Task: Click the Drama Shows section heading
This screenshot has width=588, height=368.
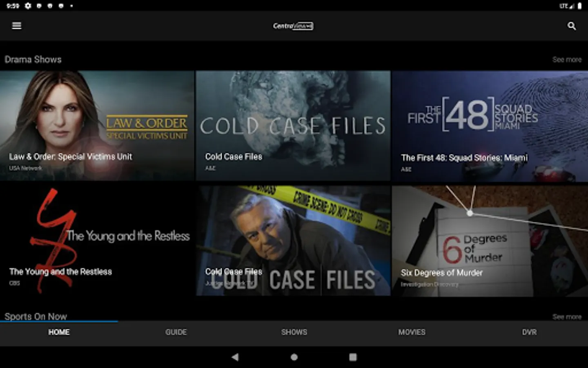Action: [33, 60]
